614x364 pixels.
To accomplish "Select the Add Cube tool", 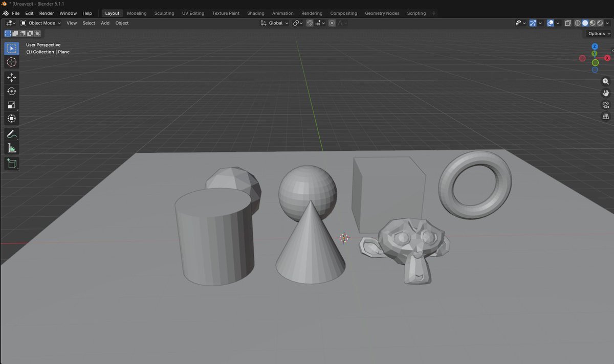I will tap(12, 164).
